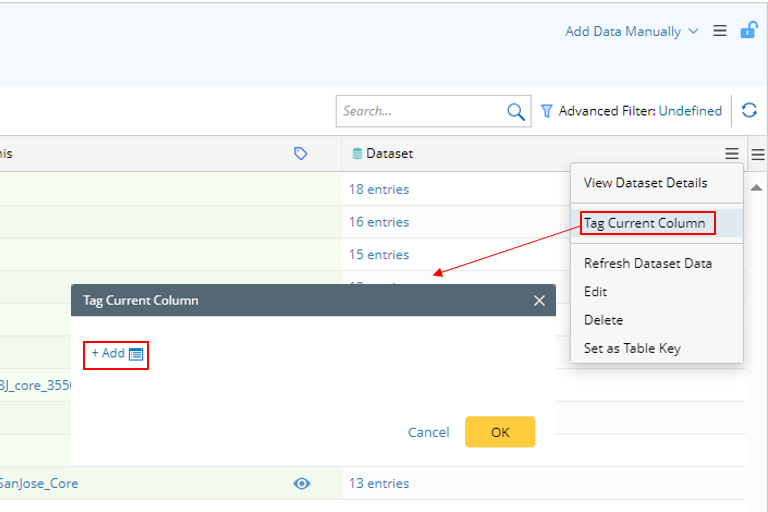
Task: Click the SanJose_Core row link
Action: (39, 484)
